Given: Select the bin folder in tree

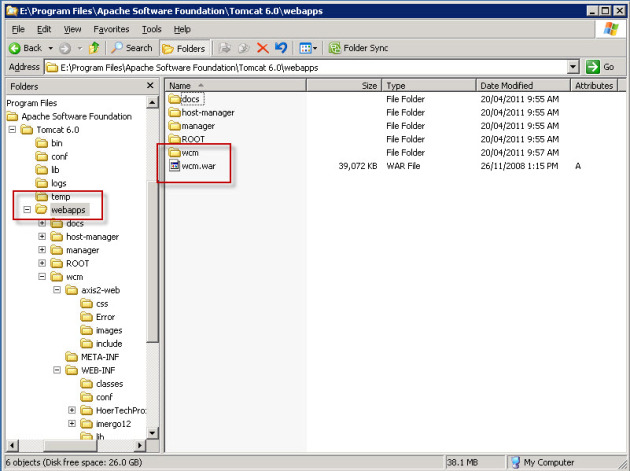Looking at the screenshot, I should [x=49, y=143].
